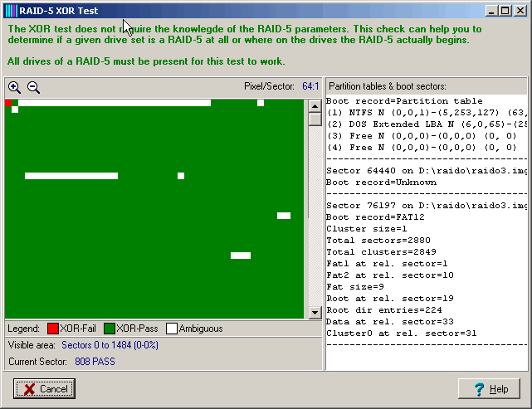Click the red XOR-Fail legend swatch

(x=53, y=329)
